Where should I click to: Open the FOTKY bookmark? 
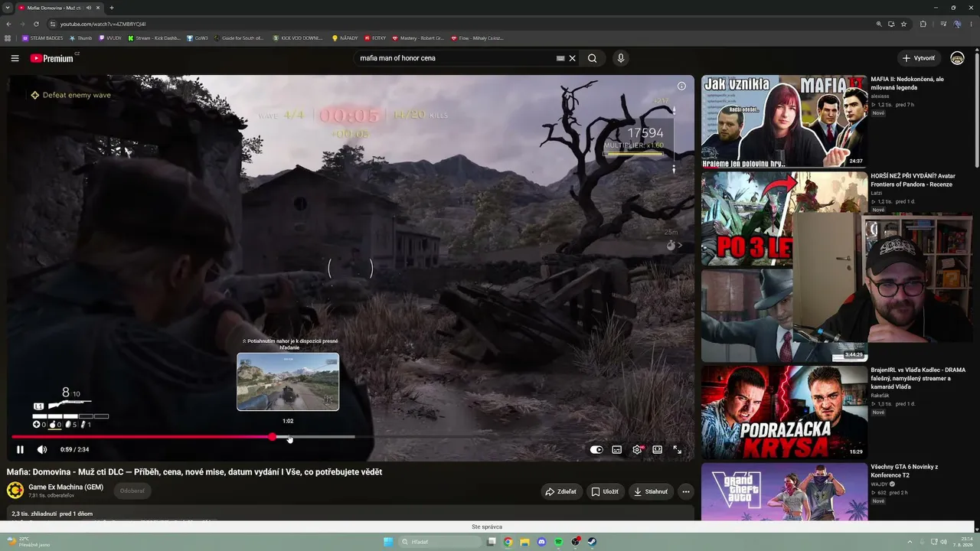(x=375, y=37)
